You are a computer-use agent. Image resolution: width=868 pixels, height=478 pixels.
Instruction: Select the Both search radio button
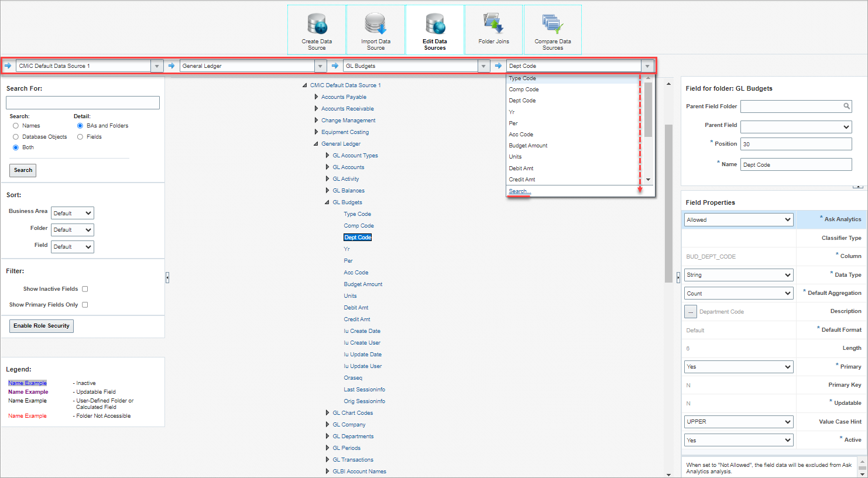[16, 147]
